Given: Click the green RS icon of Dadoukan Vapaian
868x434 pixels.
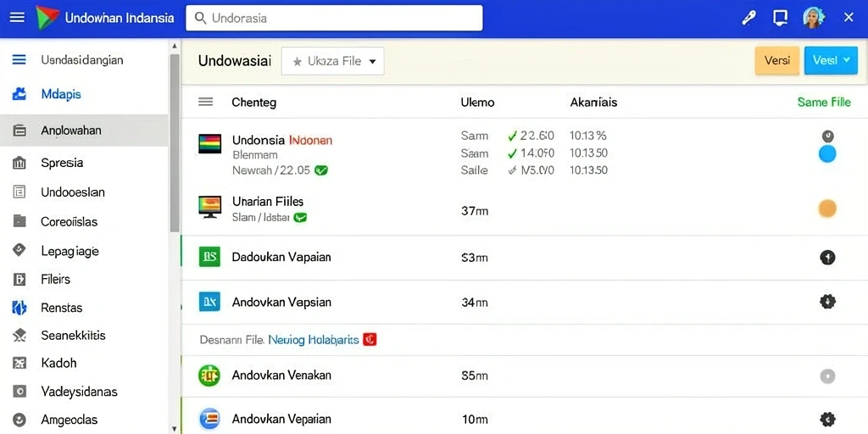Looking at the screenshot, I should point(210,257).
